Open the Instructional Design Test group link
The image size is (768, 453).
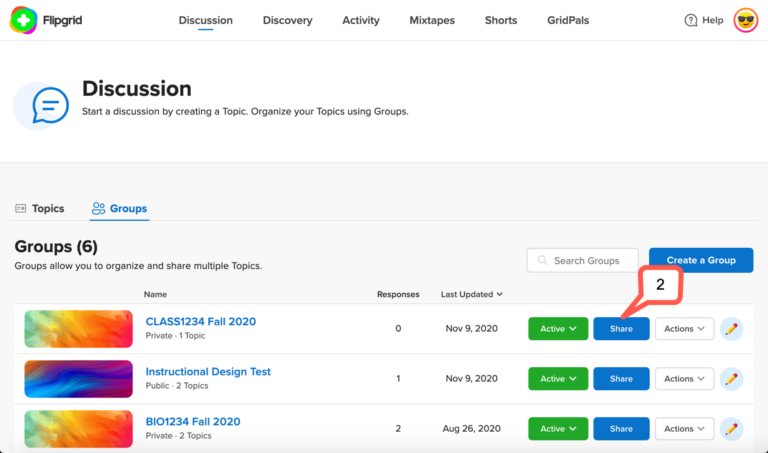coord(208,372)
